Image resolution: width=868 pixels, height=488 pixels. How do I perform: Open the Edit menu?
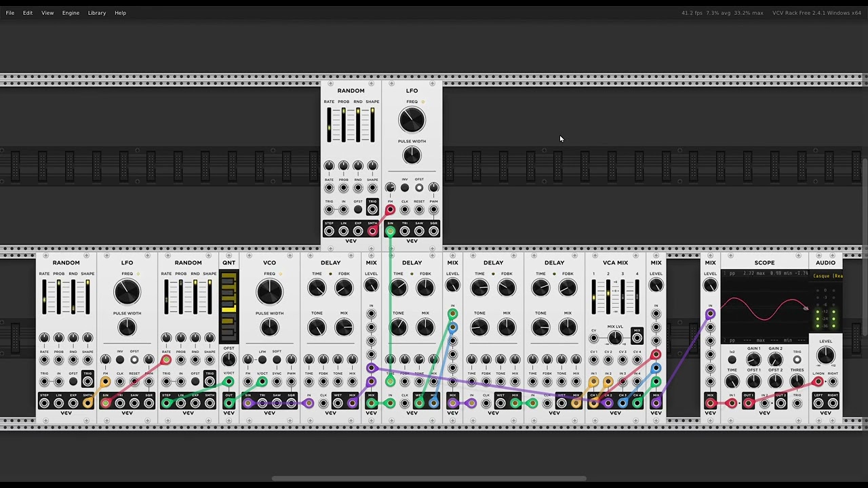[x=28, y=13]
